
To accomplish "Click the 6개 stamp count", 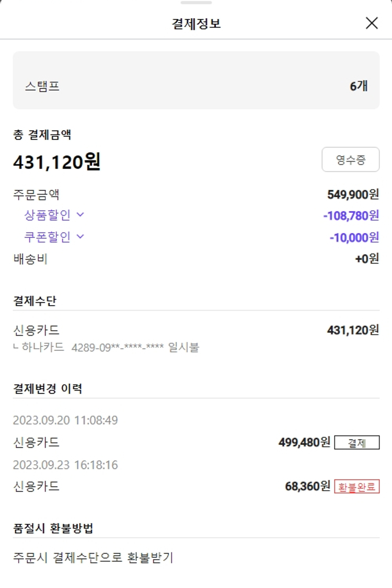I will (x=359, y=86).
